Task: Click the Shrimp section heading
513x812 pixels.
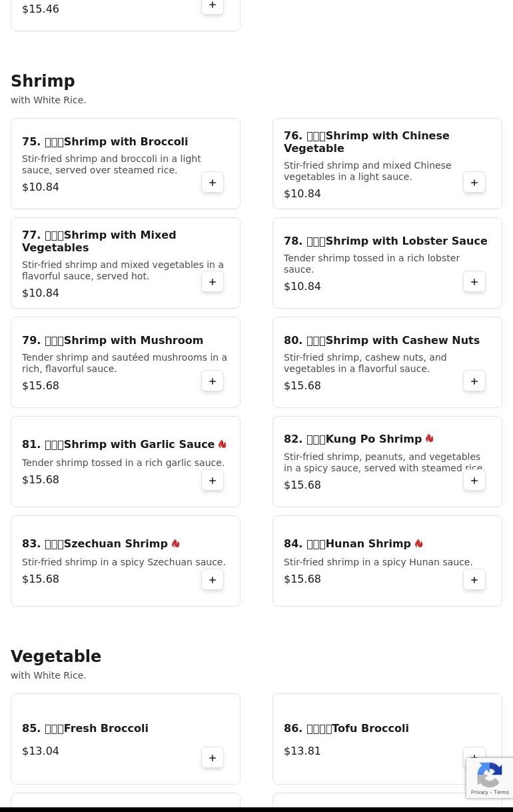Action: [43, 81]
